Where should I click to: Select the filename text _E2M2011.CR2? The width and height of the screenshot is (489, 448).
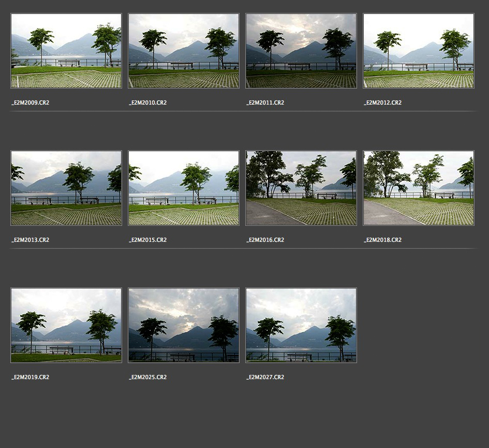[x=265, y=103]
